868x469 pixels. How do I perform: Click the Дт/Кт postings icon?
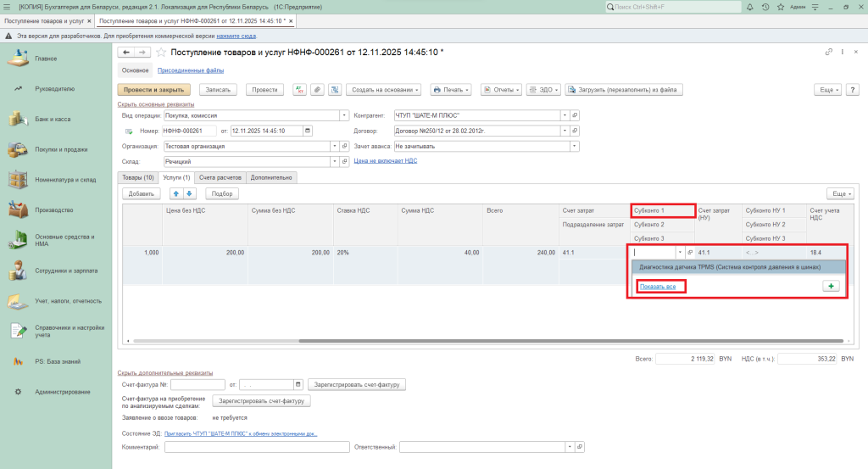point(299,90)
